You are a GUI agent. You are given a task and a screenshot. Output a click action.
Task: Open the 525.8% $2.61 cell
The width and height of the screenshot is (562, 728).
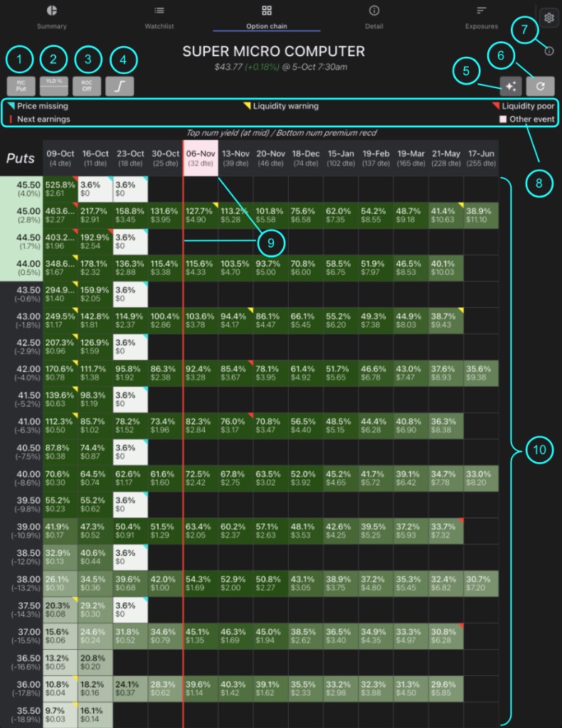pyautogui.click(x=60, y=189)
